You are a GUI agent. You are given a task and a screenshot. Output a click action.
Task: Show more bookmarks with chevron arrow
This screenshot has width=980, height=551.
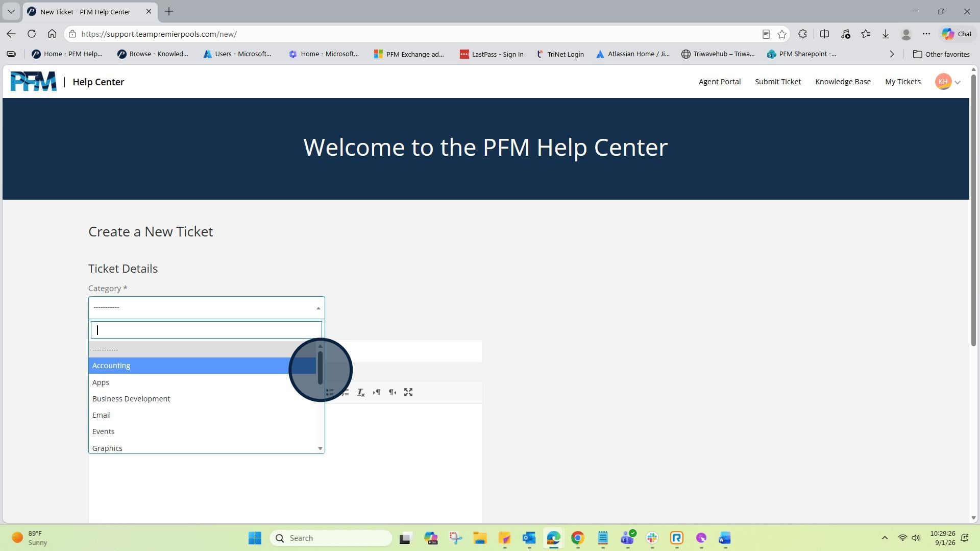point(892,54)
